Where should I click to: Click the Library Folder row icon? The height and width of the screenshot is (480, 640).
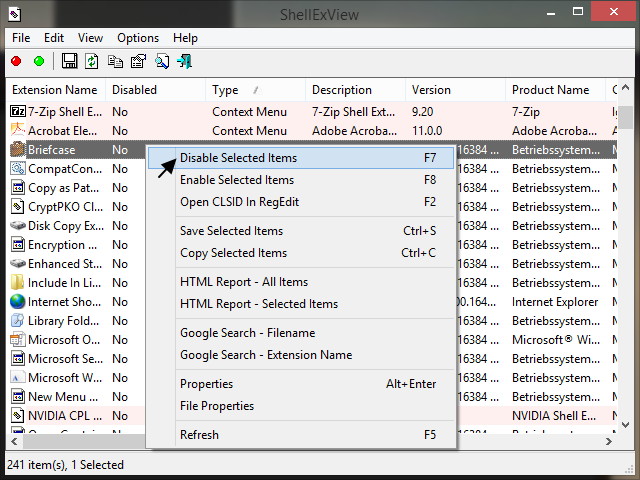18,320
